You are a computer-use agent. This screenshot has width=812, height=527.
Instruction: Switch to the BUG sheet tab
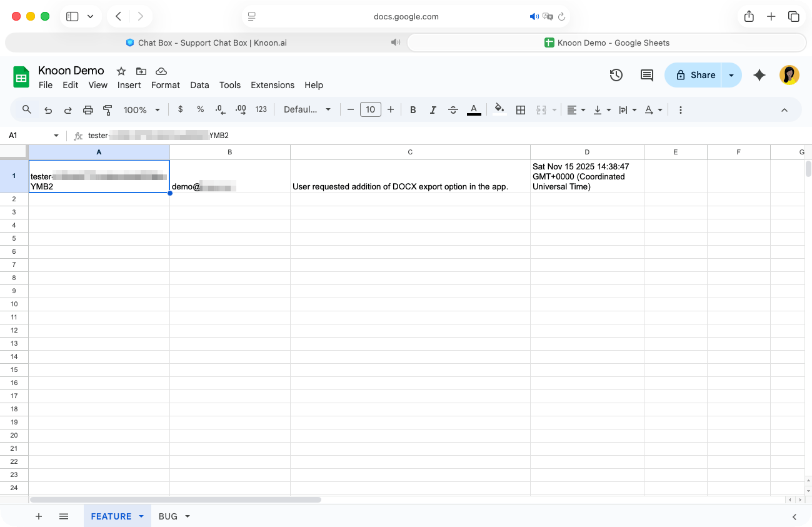167,516
